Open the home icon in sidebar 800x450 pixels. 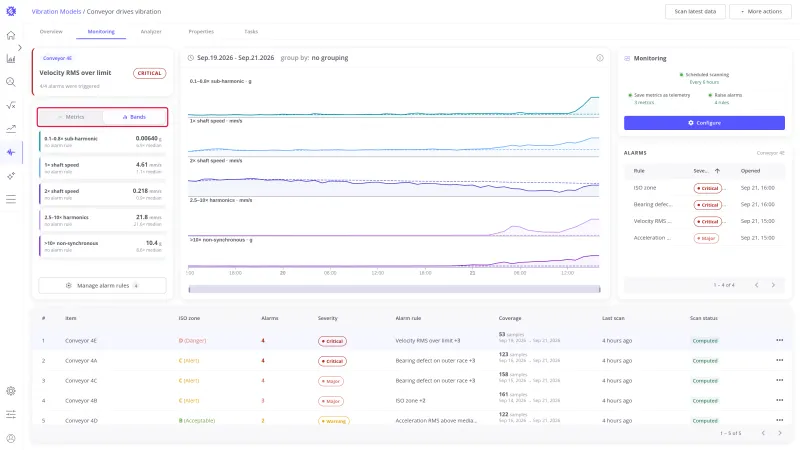[x=11, y=35]
